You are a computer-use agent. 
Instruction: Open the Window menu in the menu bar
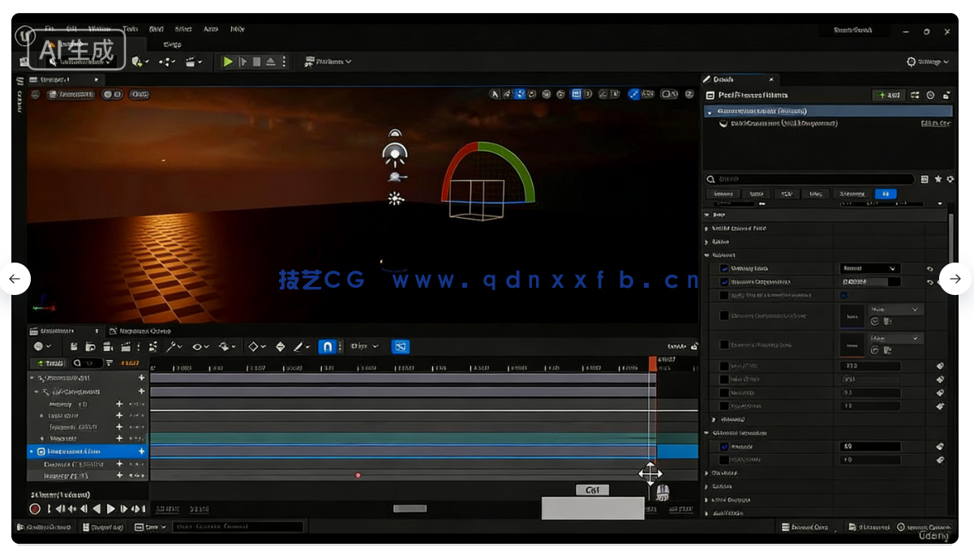point(99,29)
